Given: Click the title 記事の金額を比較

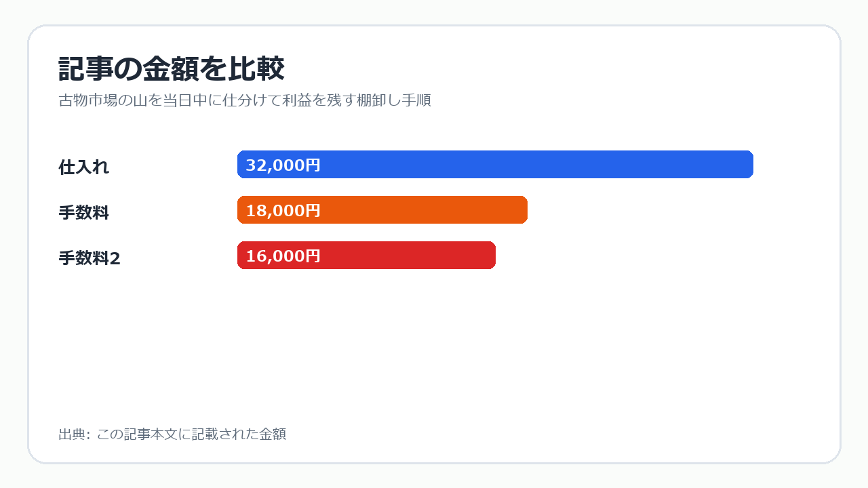Looking at the screenshot, I should [171, 69].
